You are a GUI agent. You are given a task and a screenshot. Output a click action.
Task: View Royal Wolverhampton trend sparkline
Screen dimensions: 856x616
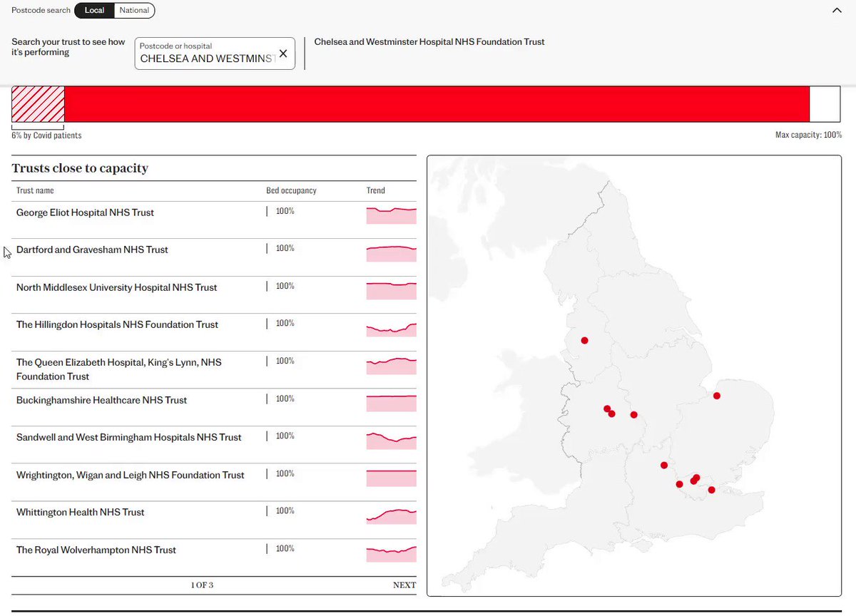391,553
